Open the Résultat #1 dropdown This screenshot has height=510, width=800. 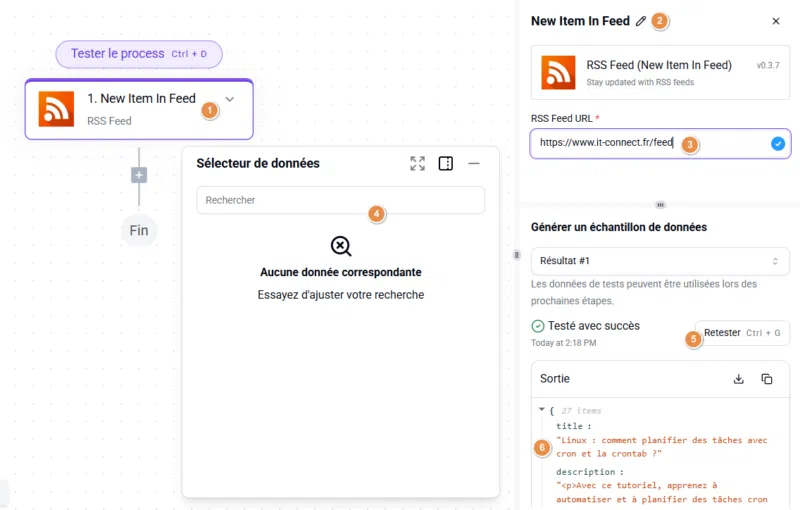pos(660,261)
